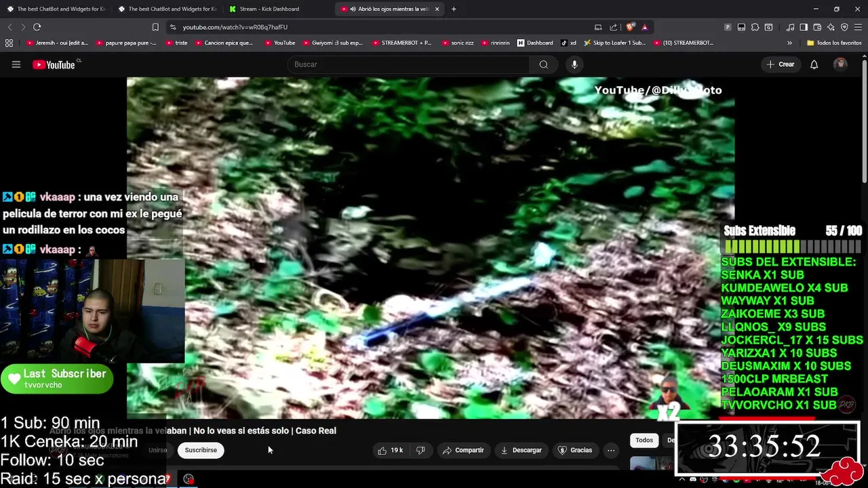Open the Skip to Loafer 1 Sub bookmark
The image size is (868, 488).
pyautogui.click(x=614, y=43)
